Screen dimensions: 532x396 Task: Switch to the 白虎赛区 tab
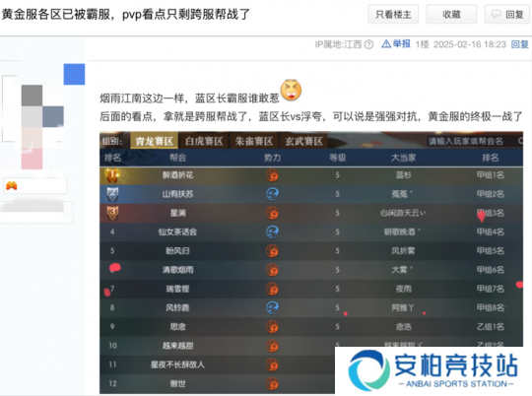click(204, 141)
